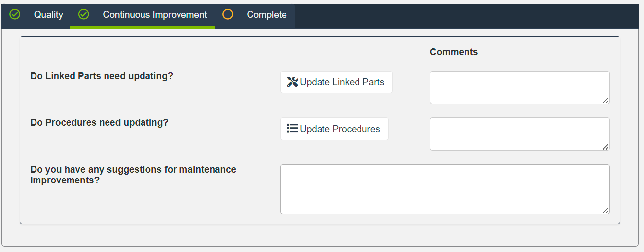Image resolution: width=644 pixels, height=252 pixels.
Task: Focus the Procedures comments text box
Action: [x=519, y=134]
